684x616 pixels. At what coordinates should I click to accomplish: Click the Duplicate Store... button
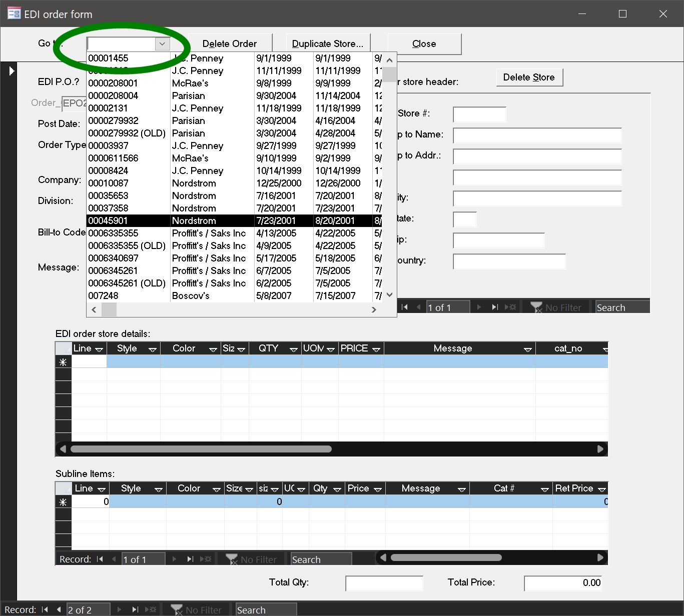click(328, 43)
